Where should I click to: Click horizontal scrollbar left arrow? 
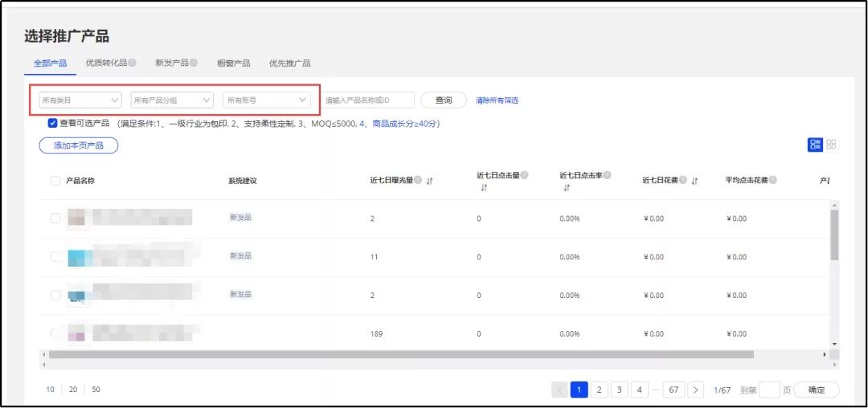43,354
